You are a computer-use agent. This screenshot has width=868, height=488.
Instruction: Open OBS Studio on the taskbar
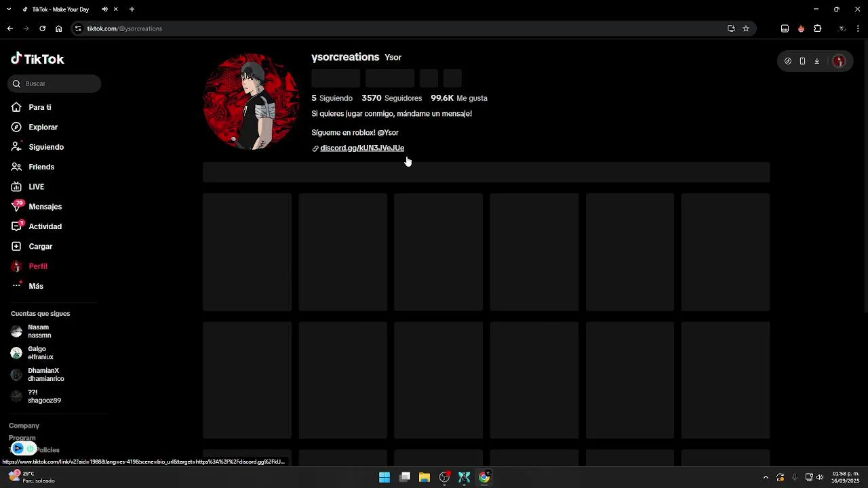[x=444, y=477]
